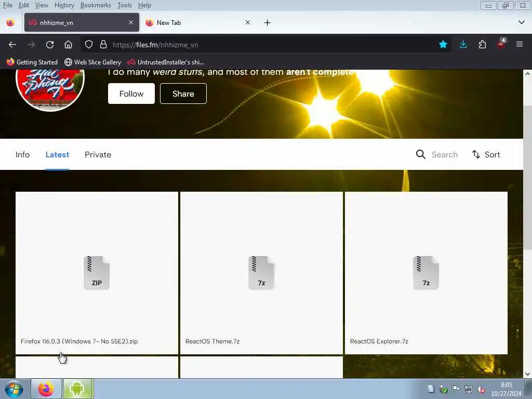
Task: Click the Share button
Action: tap(183, 94)
